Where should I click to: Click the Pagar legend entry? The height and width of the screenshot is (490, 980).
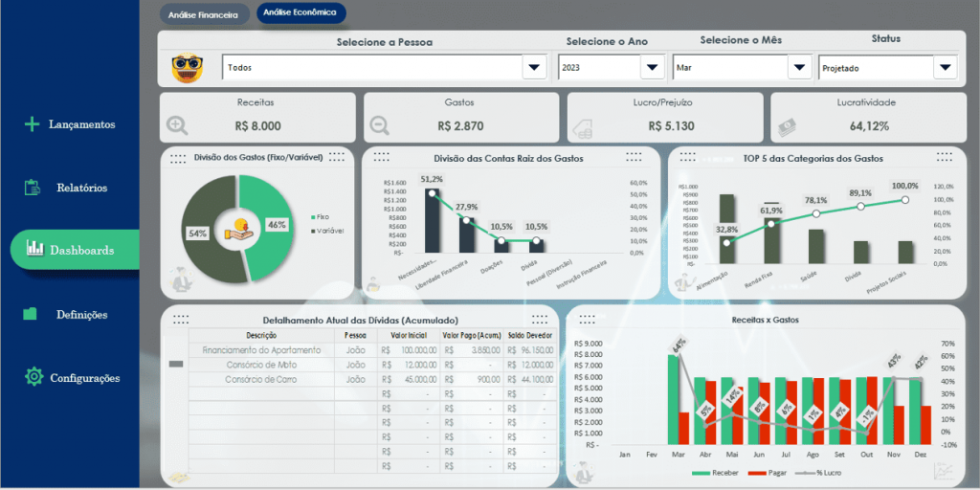coord(768,474)
